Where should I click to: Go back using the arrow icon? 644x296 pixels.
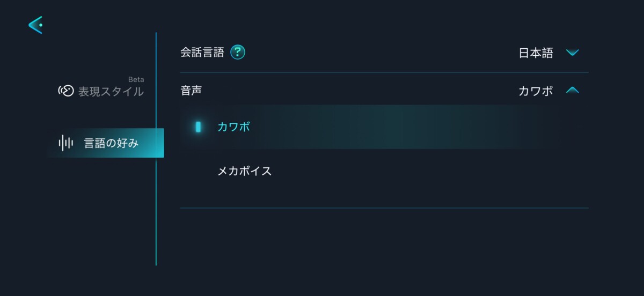(35, 25)
